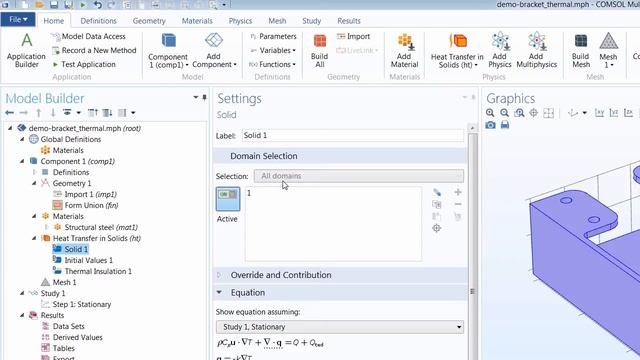Collapse the Heat Transfer in Solids node

34,238
